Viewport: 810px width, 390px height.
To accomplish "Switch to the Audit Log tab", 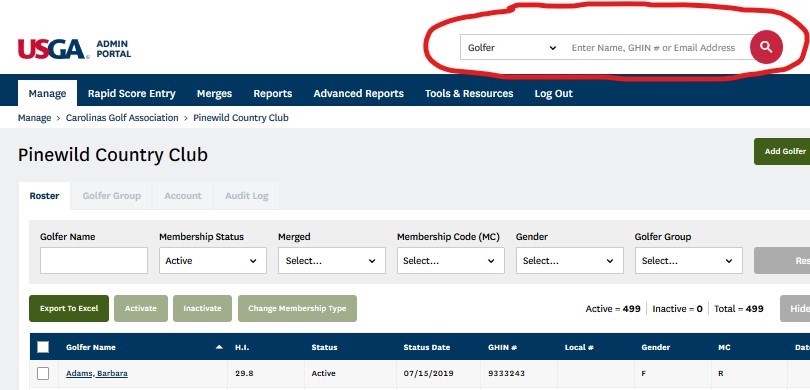I will tap(246, 196).
